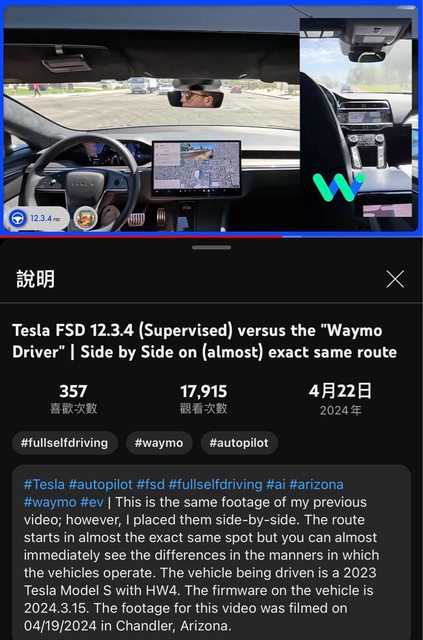The width and height of the screenshot is (423, 640).
Task: Close the 說明 description panel
Action: click(x=395, y=279)
